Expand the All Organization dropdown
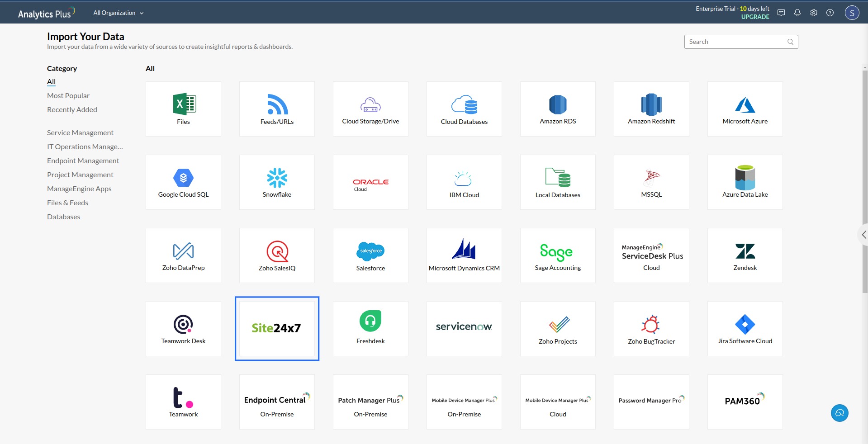The height and width of the screenshot is (444, 868). point(118,13)
